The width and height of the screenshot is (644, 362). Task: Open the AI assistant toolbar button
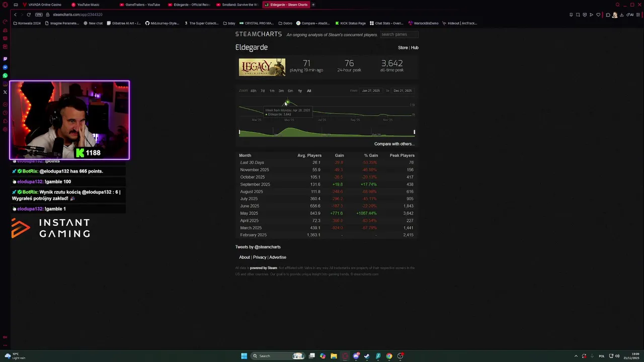coord(631,15)
